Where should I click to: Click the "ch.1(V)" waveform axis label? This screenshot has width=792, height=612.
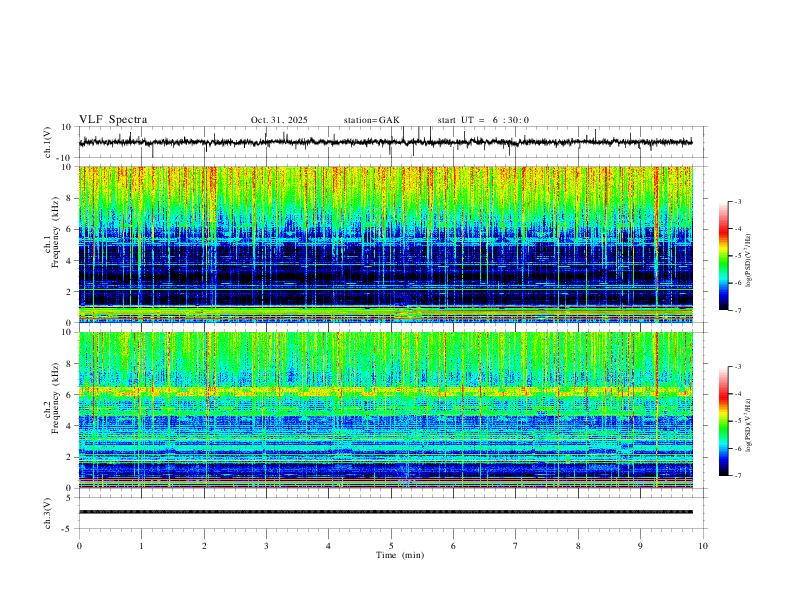(48, 142)
